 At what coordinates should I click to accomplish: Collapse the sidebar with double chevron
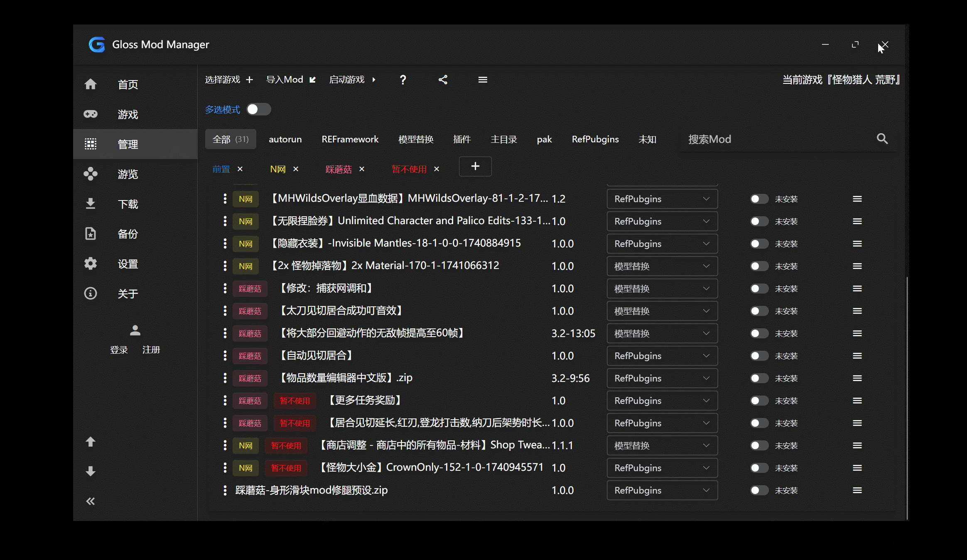[x=91, y=501]
